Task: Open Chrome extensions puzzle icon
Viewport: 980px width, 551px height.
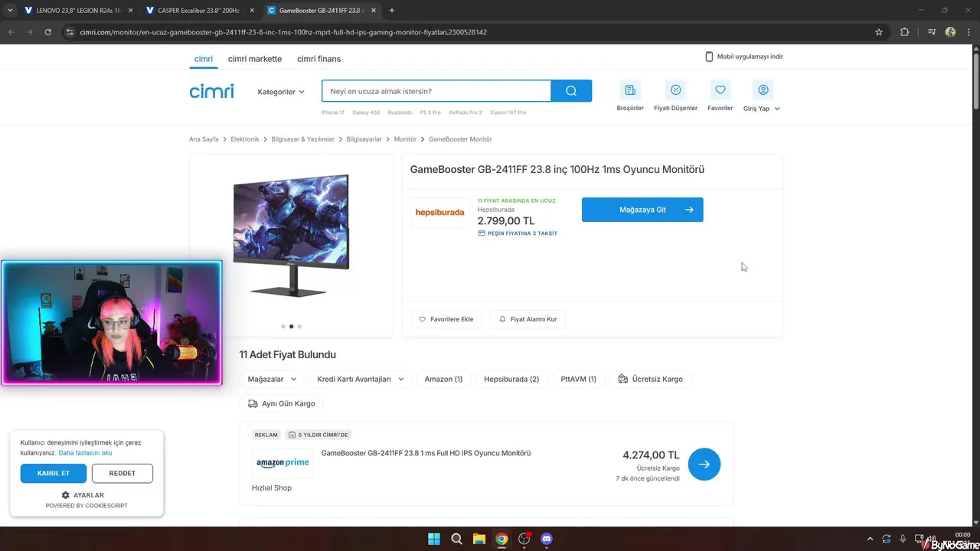Action: 904,32
